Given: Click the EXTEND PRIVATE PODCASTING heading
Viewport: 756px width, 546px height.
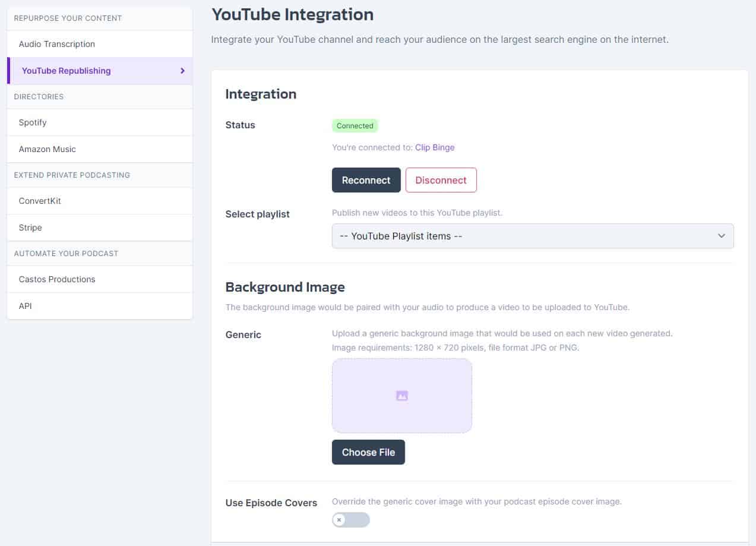Looking at the screenshot, I should 72,175.
